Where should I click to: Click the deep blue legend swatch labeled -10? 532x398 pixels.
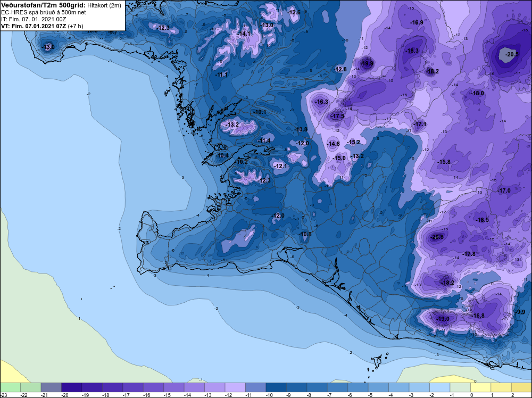tap(276, 387)
